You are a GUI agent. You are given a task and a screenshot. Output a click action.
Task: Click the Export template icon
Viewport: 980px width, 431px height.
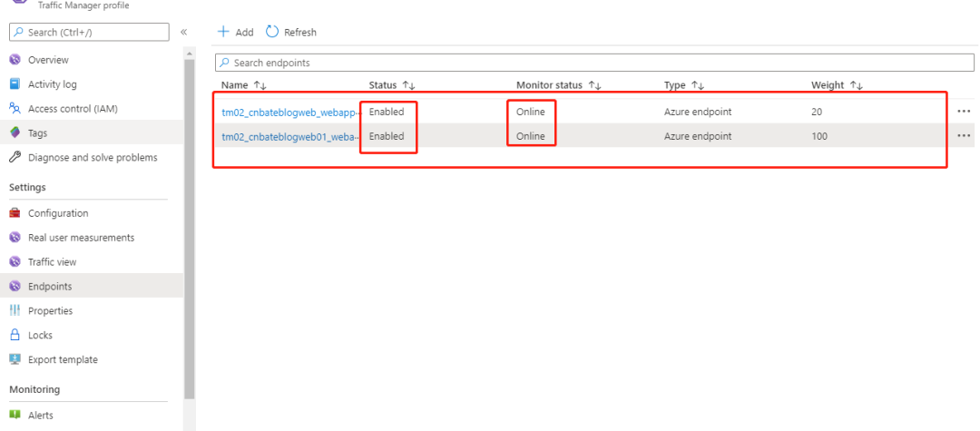point(15,359)
